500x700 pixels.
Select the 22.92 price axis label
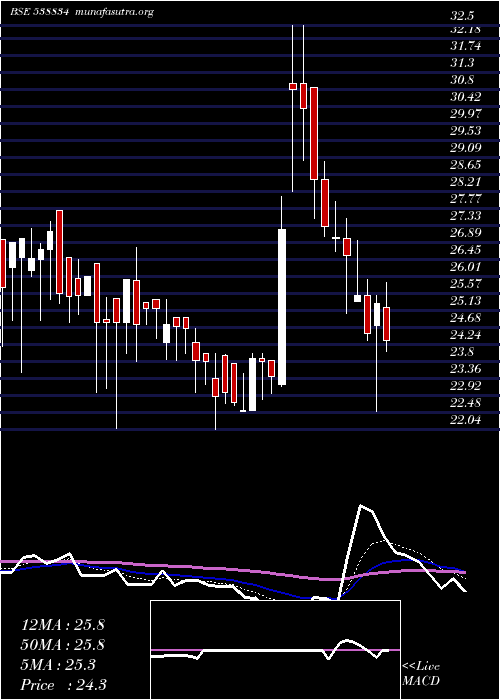pyautogui.click(x=465, y=386)
